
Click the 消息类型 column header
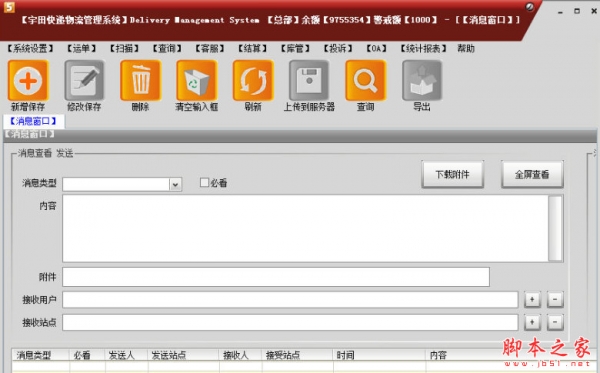coord(40,355)
